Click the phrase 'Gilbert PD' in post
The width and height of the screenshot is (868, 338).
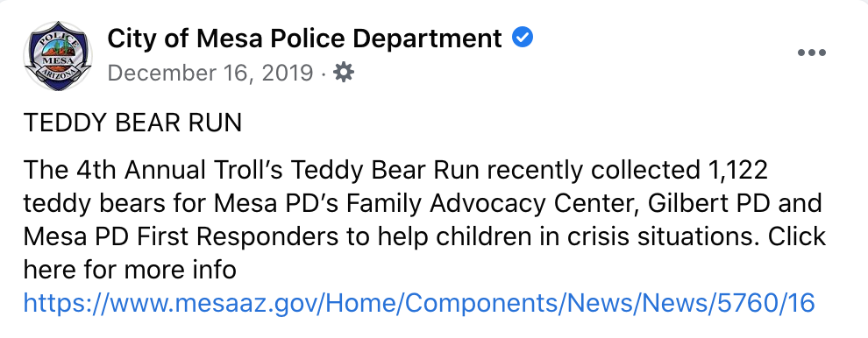(707, 204)
